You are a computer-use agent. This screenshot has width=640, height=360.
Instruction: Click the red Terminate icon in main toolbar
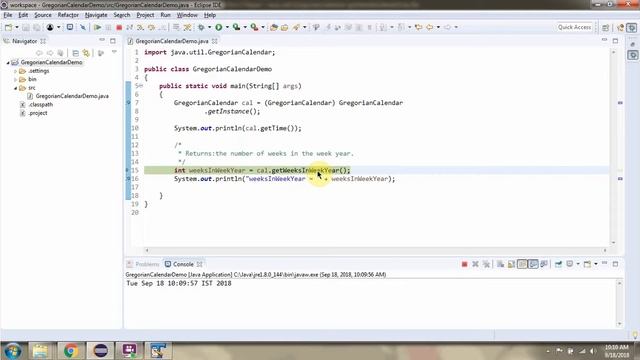click(119, 27)
